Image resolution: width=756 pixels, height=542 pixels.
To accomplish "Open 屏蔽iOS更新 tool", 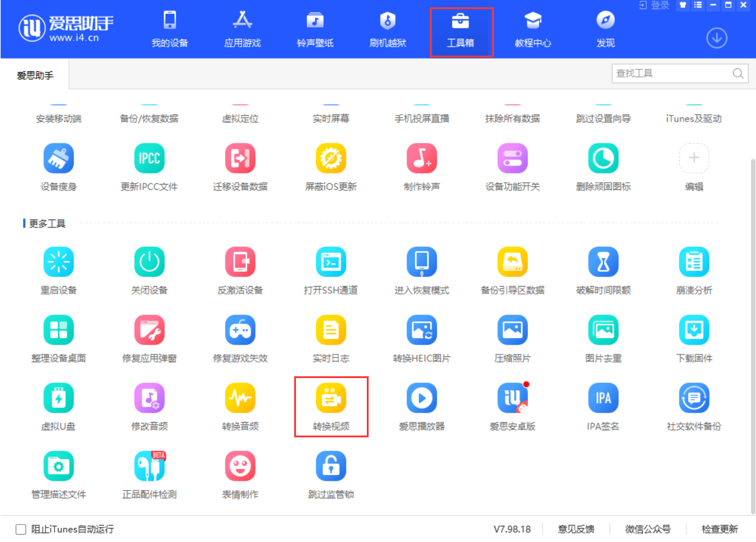I will coord(331,158).
